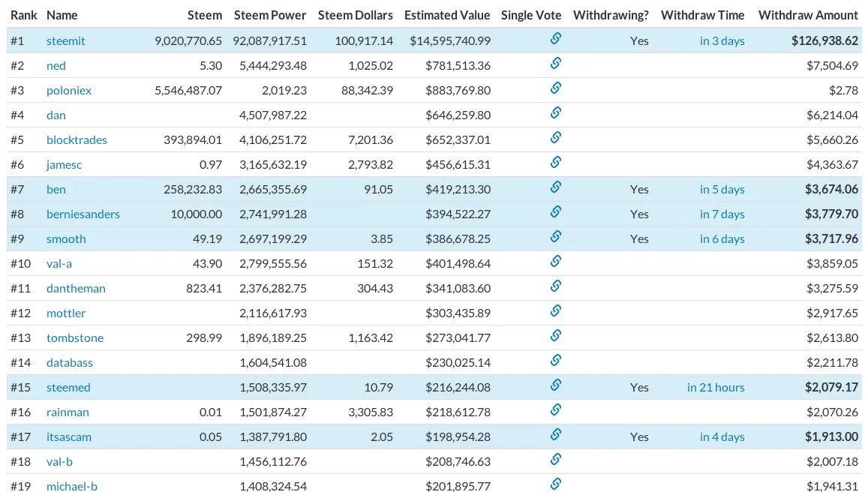Open the single vote link for val-a
The image size is (868, 498).
click(556, 261)
